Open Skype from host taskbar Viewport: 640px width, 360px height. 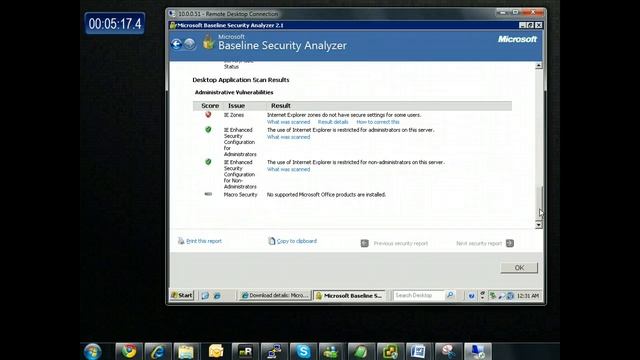pos(303,351)
